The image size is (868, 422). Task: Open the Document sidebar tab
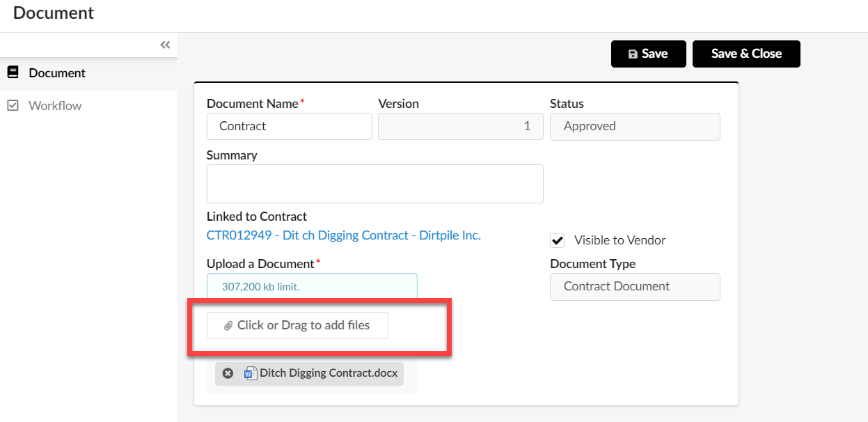tap(88, 73)
